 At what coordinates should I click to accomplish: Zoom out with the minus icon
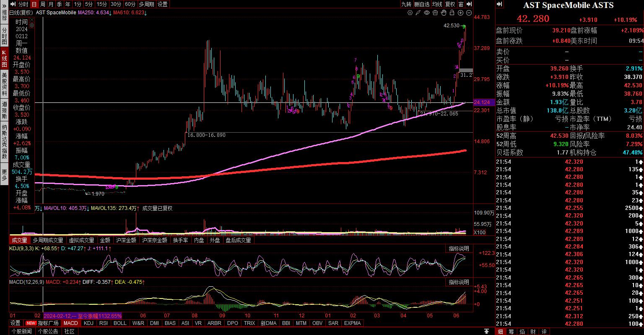[469, 13]
